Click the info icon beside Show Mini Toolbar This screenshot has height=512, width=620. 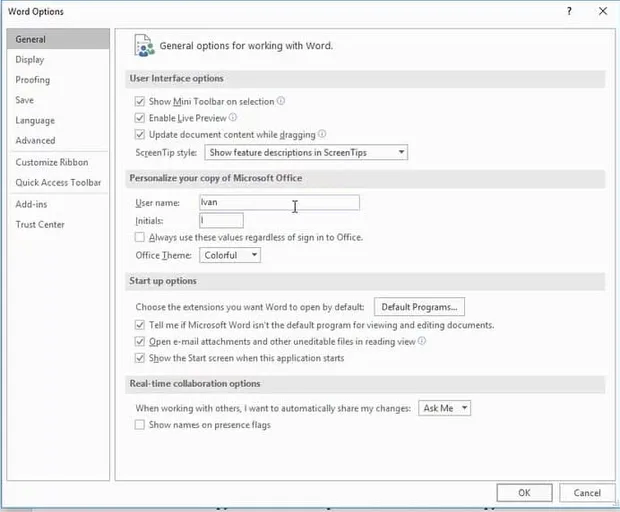tap(281, 101)
